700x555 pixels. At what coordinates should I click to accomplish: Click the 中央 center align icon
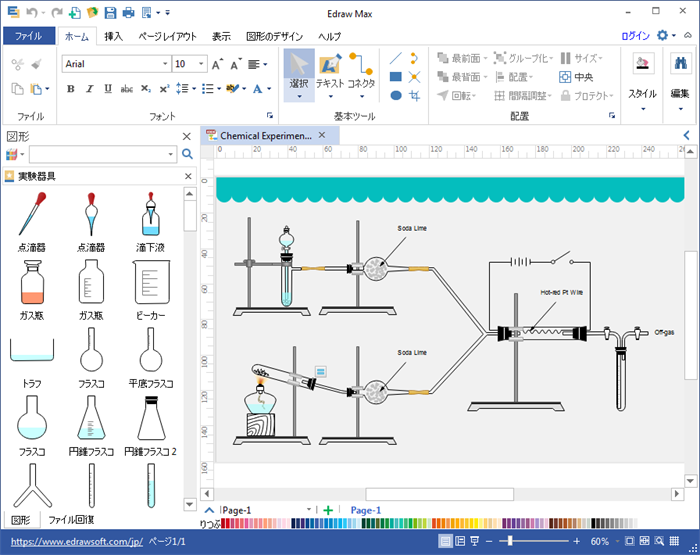[x=577, y=77]
